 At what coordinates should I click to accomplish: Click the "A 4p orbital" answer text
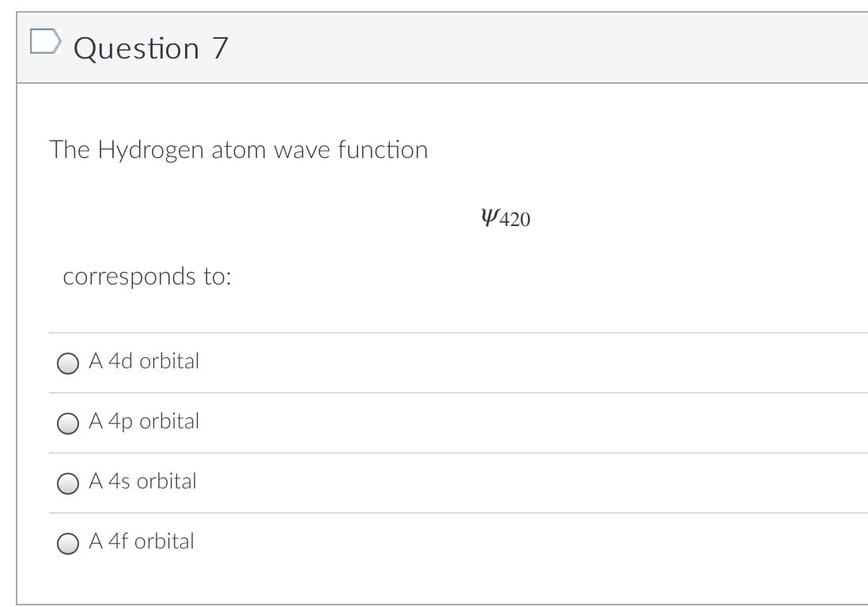click(x=144, y=421)
